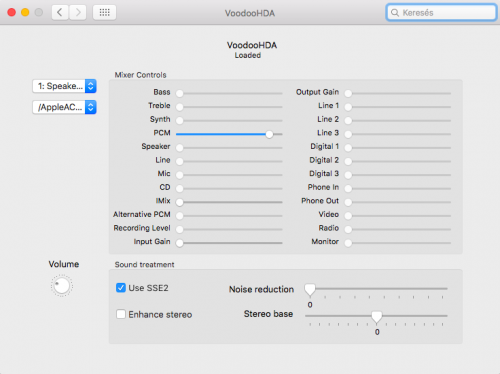This screenshot has width=500, height=374.
Task: Close the VoodooHDA window
Action: (12, 13)
